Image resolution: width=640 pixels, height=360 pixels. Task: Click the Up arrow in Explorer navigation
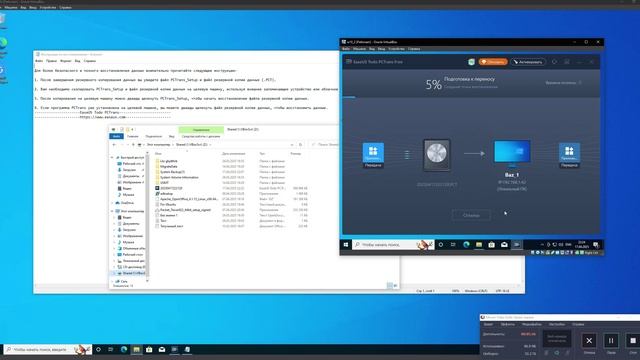133,144
